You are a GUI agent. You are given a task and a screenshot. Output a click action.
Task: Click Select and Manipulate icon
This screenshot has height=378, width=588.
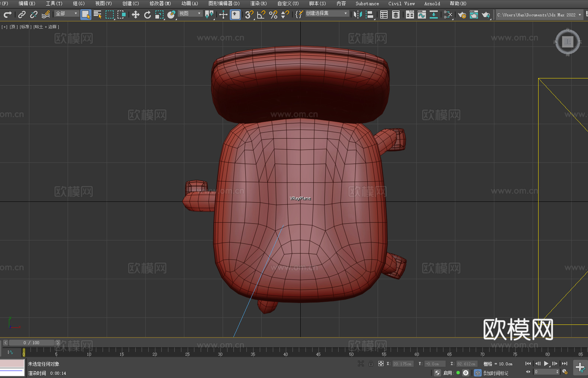click(223, 14)
